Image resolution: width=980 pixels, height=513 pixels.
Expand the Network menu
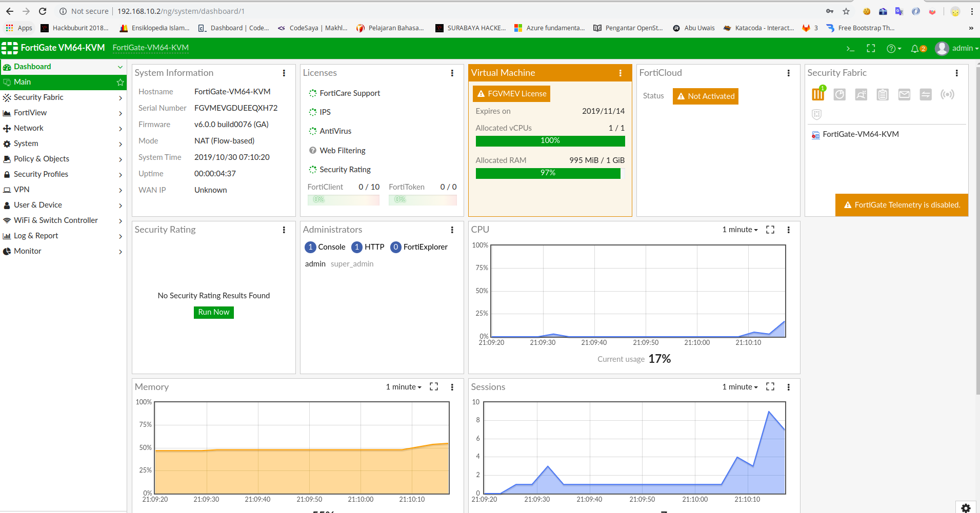point(63,128)
